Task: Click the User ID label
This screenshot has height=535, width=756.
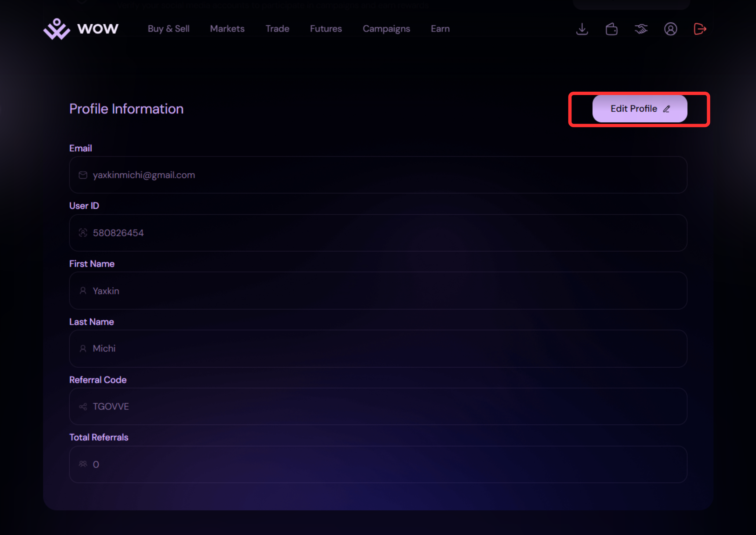Action: point(84,206)
